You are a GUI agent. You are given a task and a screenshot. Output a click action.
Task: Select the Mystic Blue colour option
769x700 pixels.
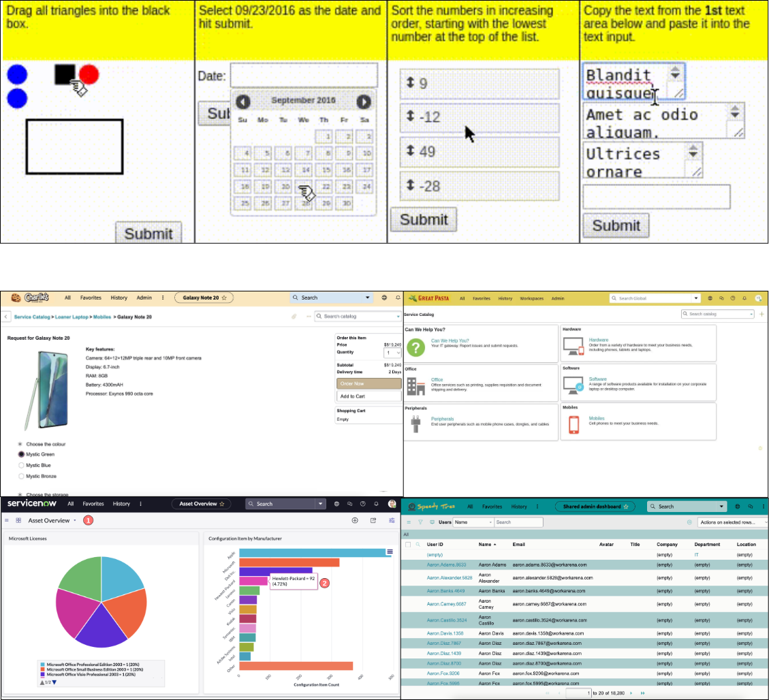pos(21,465)
